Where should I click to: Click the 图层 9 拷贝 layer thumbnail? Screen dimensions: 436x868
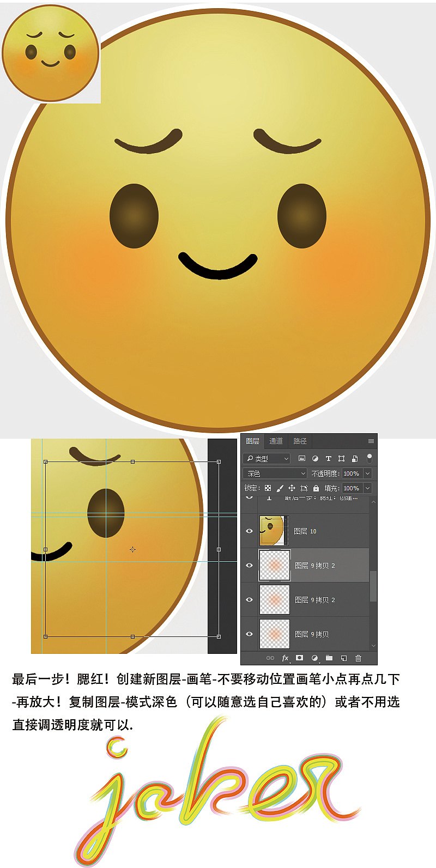274,634
